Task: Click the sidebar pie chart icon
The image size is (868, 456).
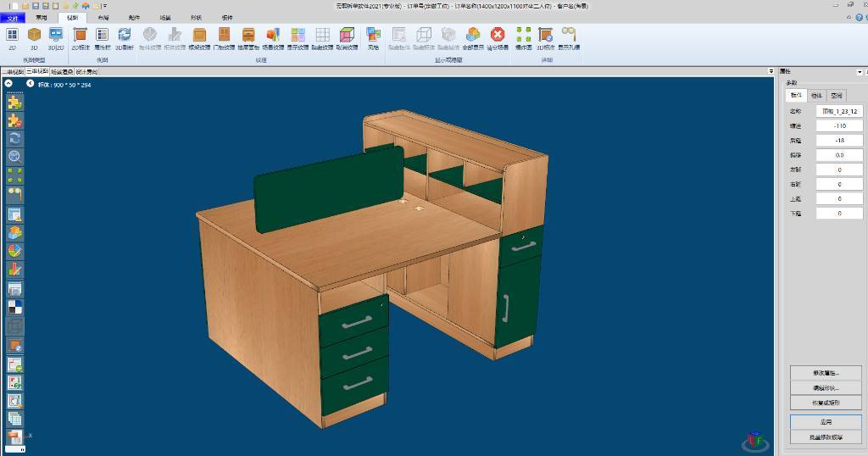Action: click(15, 251)
